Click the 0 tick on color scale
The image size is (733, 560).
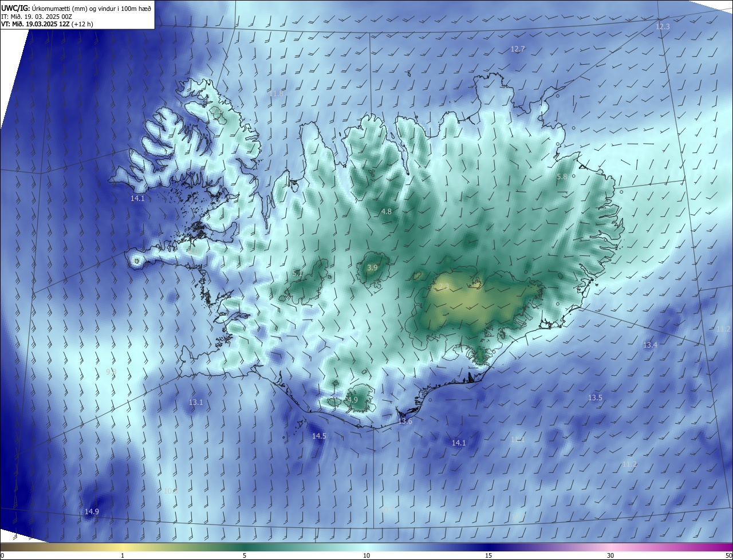pos(2,555)
